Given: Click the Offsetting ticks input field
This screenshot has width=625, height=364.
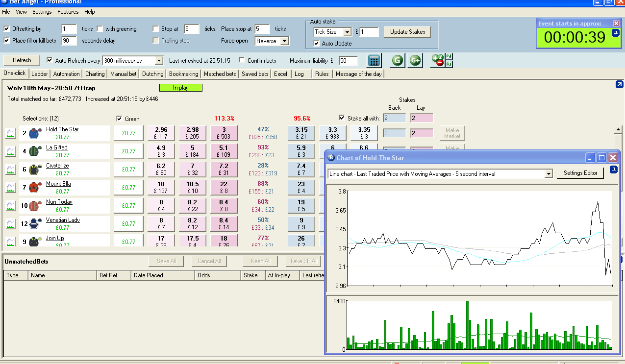Looking at the screenshot, I should click(69, 29).
